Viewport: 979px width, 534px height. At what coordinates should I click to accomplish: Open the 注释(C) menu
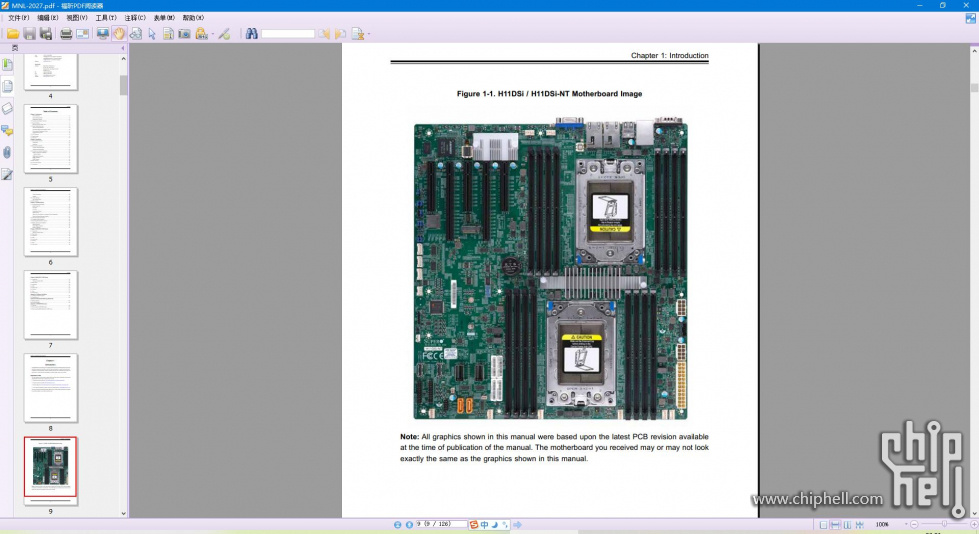pos(135,17)
